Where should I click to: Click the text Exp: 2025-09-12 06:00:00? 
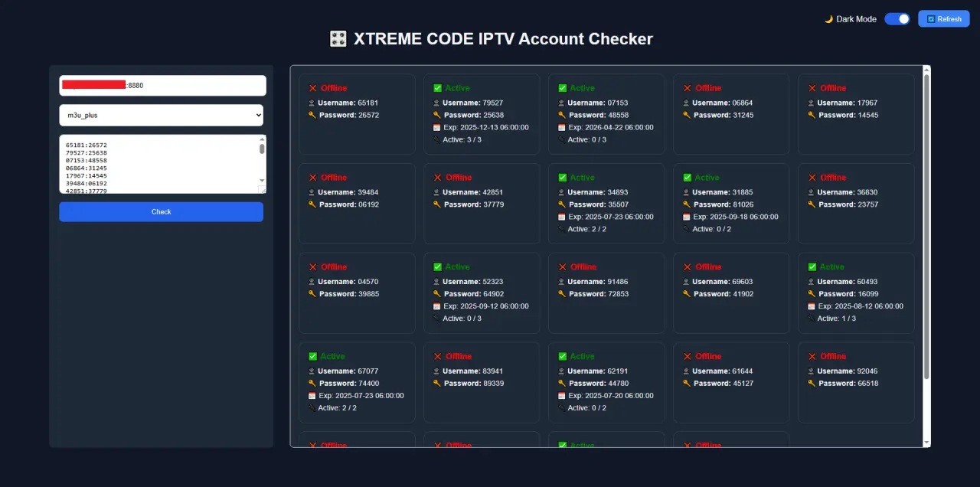(485, 306)
